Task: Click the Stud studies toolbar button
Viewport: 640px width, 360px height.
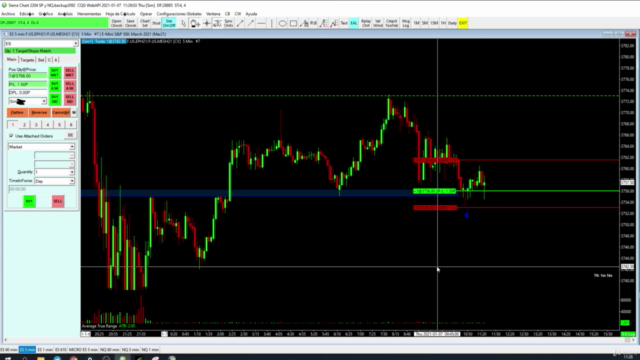Action: (x=156, y=23)
